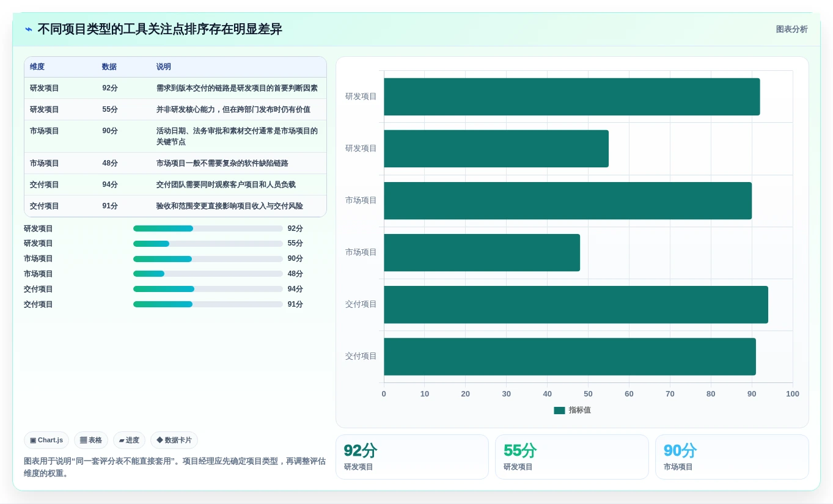The image size is (833, 504).
Task: Click the description 验收和范围变更直接影响项目收入与交付风险
Action: coord(230,206)
